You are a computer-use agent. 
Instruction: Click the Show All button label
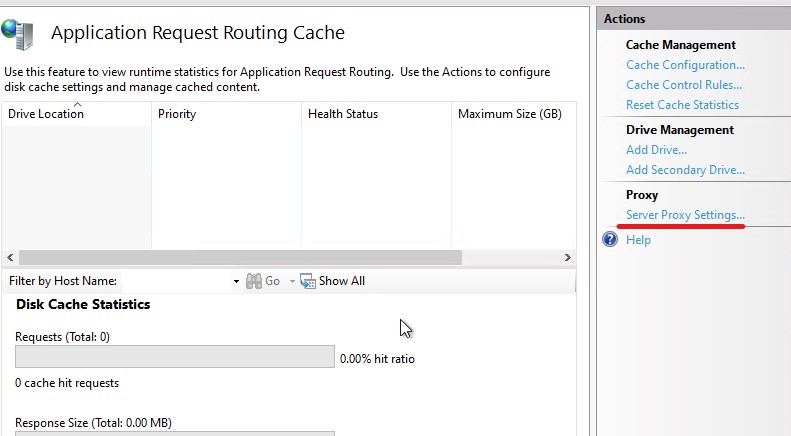point(342,281)
